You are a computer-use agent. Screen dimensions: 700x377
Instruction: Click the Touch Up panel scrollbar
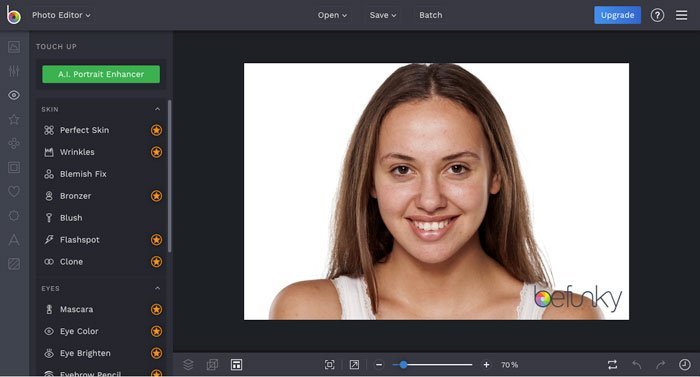(x=170, y=176)
